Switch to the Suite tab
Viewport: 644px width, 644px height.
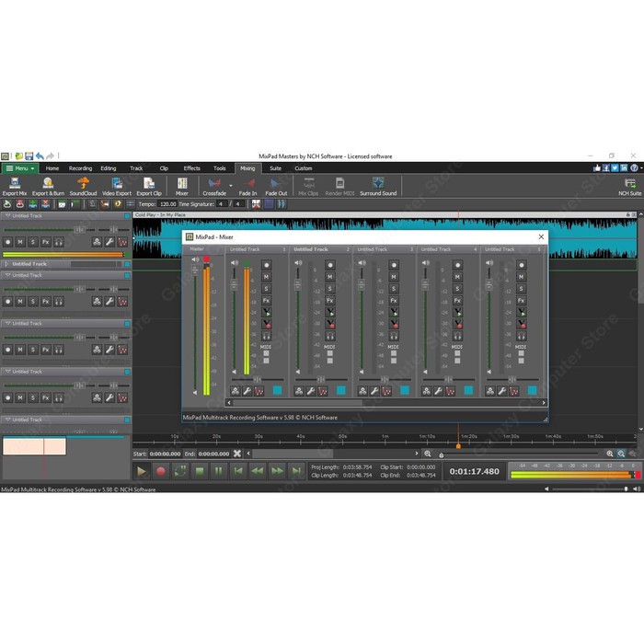click(x=275, y=168)
